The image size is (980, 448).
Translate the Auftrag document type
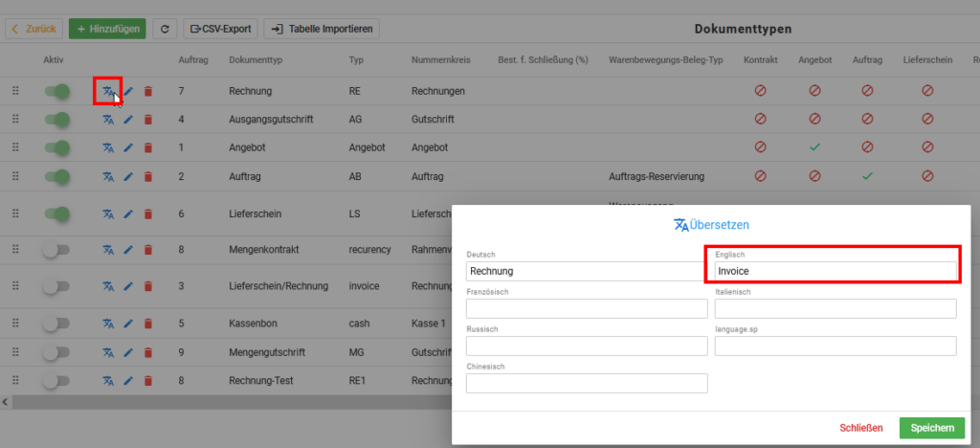(x=108, y=177)
